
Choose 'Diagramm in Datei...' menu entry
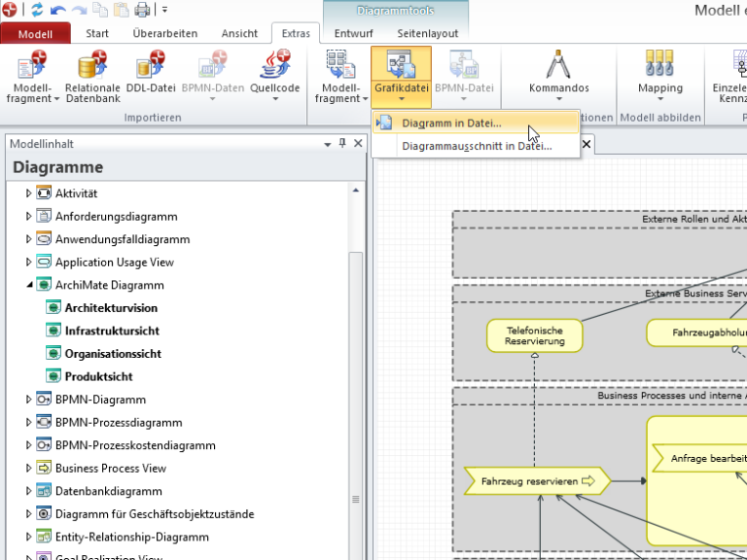[x=476, y=122]
